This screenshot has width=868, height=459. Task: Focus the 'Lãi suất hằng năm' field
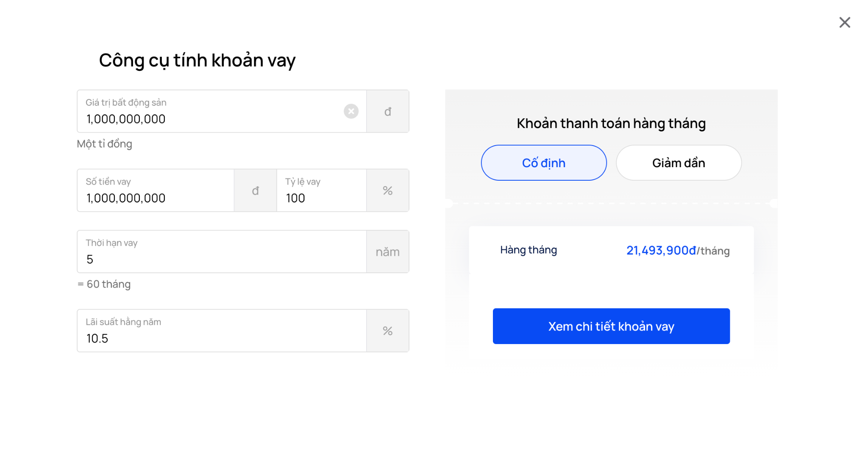pos(220,338)
